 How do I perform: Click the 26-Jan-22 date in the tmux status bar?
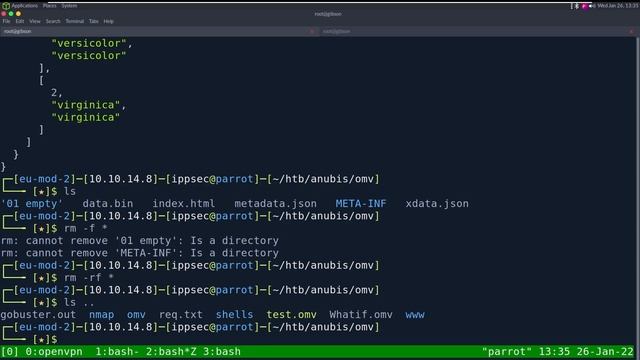pyautogui.click(x=605, y=351)
